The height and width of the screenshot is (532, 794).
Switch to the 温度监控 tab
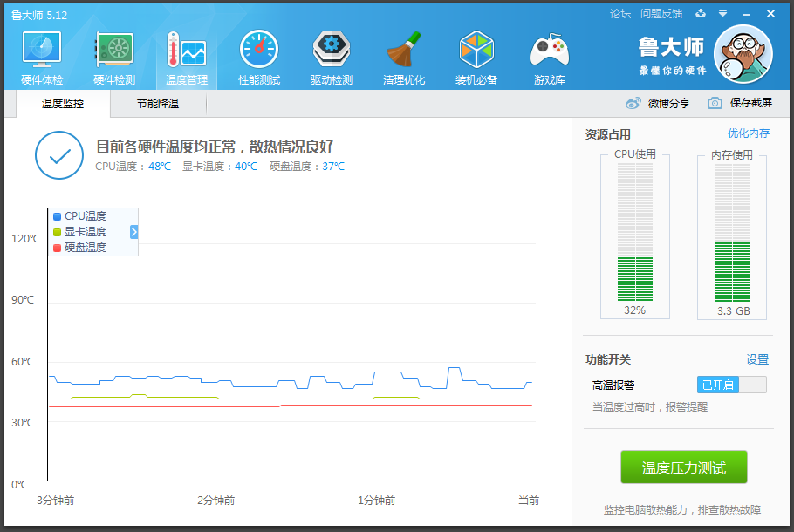click(63, 103)
